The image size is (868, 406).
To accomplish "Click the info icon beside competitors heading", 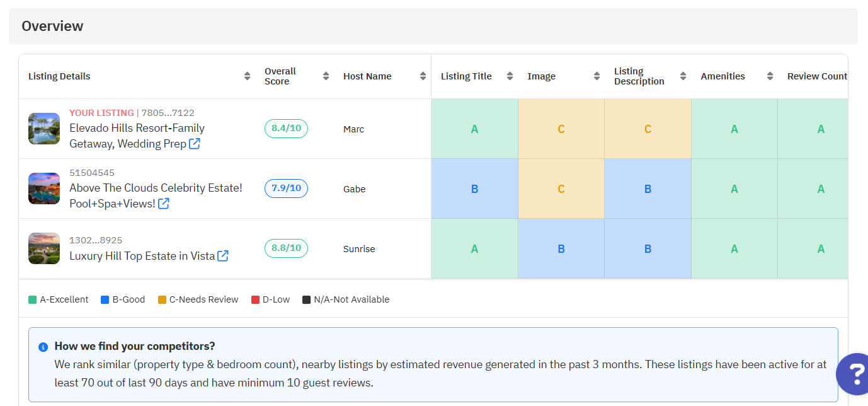I will pyautogui.click(x=43, y=347).
